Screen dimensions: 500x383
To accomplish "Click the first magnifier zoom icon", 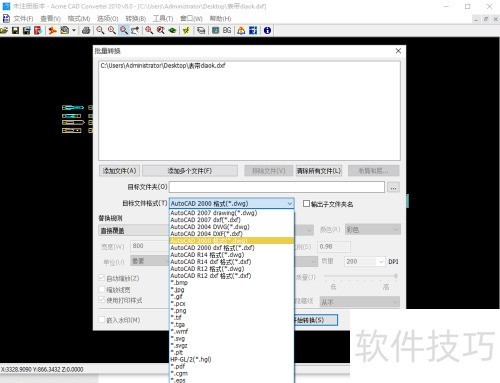I will point(100,31).
